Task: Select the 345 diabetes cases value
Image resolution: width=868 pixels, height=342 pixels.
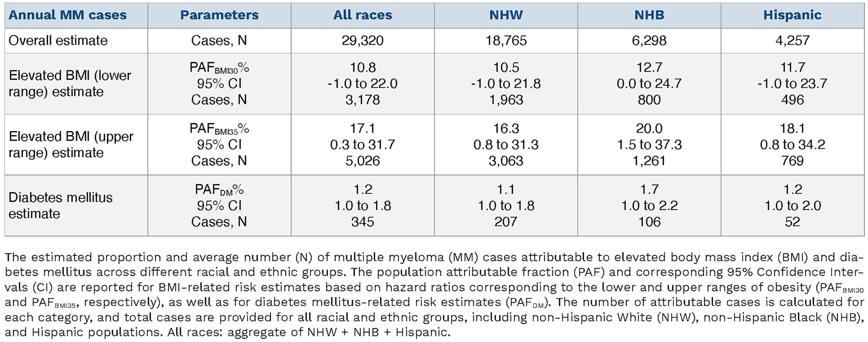Action: coord(362,222)
